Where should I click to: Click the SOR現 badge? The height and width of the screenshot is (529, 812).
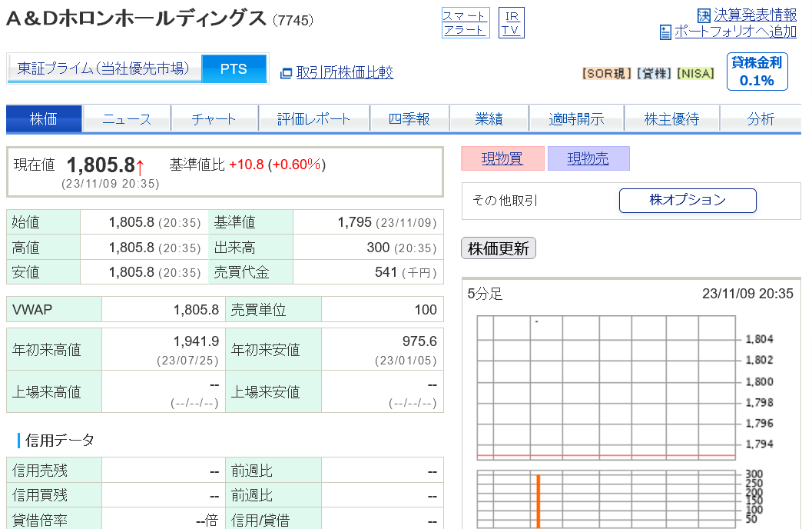click(606, 74)
